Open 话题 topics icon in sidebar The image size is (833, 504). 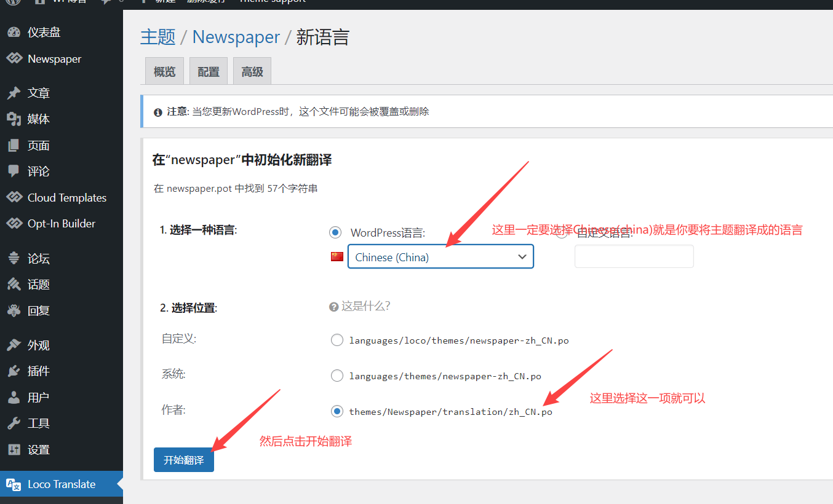pos(14,285)
